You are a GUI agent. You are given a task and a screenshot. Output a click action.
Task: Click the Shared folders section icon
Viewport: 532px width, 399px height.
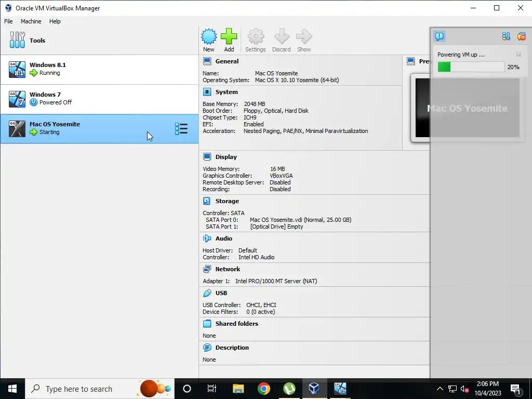[x=207, y=323]
